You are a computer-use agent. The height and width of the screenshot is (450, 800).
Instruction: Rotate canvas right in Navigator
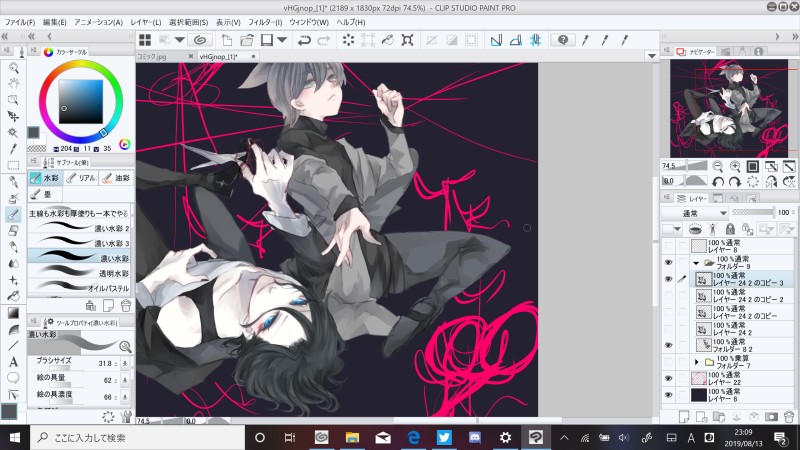(735, 181)
